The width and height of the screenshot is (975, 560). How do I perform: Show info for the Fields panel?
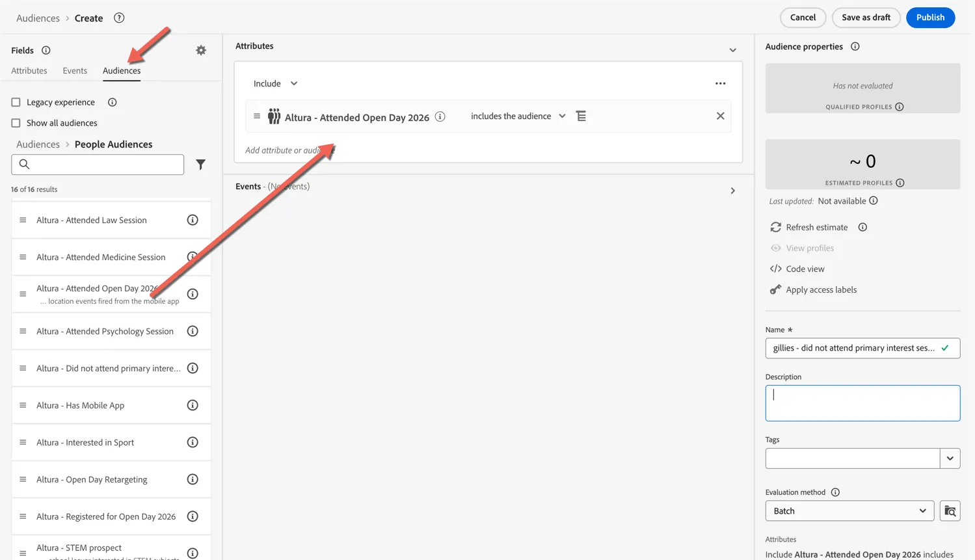pyautogui.click(x=46, y=50)
